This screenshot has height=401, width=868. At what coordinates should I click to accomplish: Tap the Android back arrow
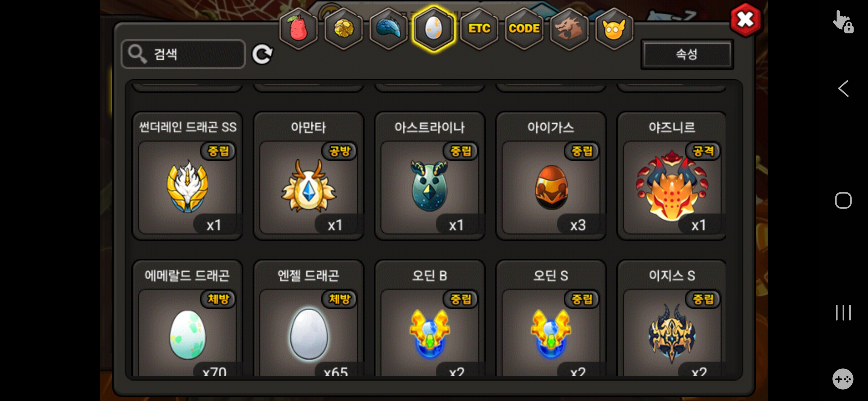click(x=843, y=89)
